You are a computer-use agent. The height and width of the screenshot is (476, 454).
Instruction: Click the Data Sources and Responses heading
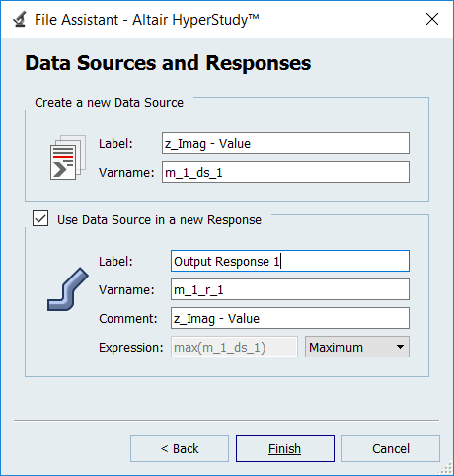tap(168, 63)
